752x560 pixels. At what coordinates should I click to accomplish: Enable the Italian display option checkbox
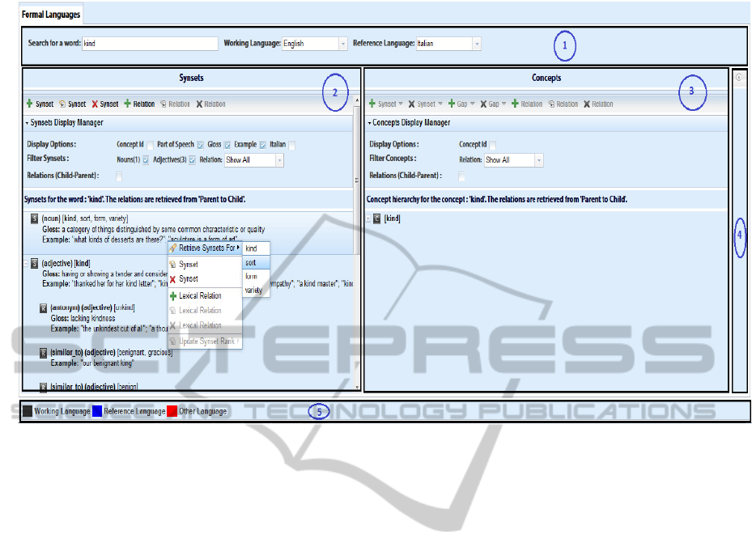[292, 145]
